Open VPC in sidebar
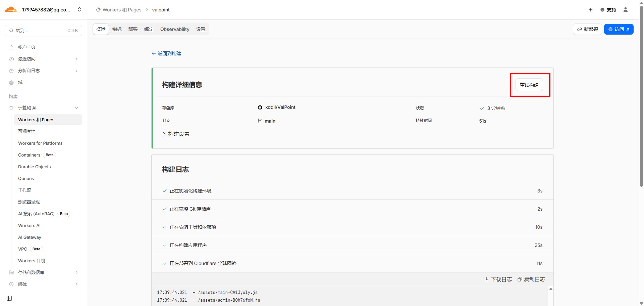The image size is (644, 306). pos(23,249)
